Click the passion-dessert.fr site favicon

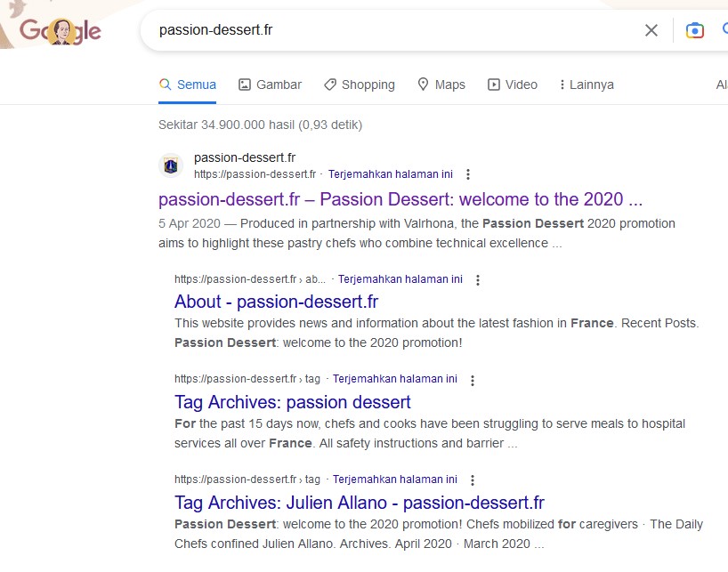click(171, 165)
